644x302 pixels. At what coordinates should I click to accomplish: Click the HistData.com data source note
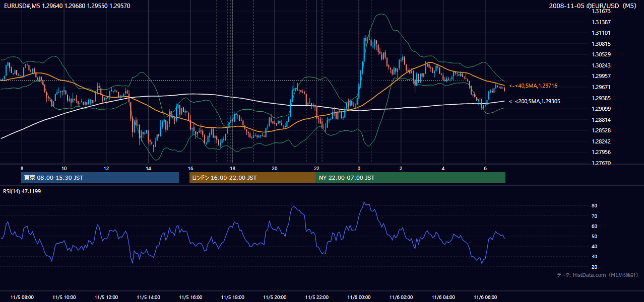click(x=598, y=275)
